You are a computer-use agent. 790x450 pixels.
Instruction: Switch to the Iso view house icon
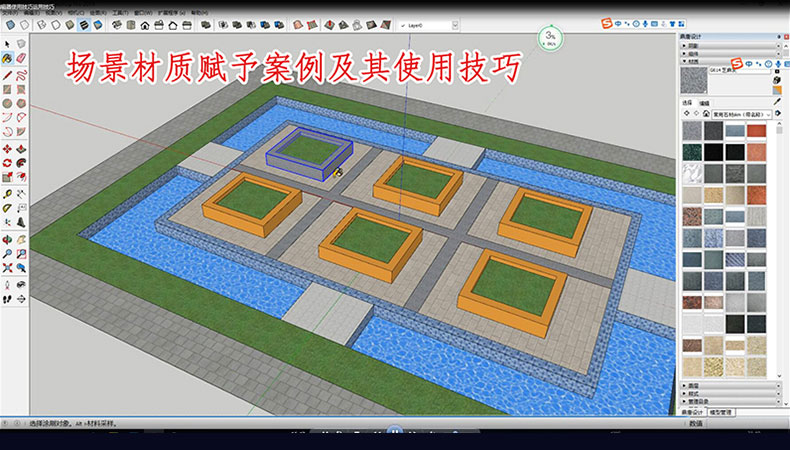[x=145, y=25]
